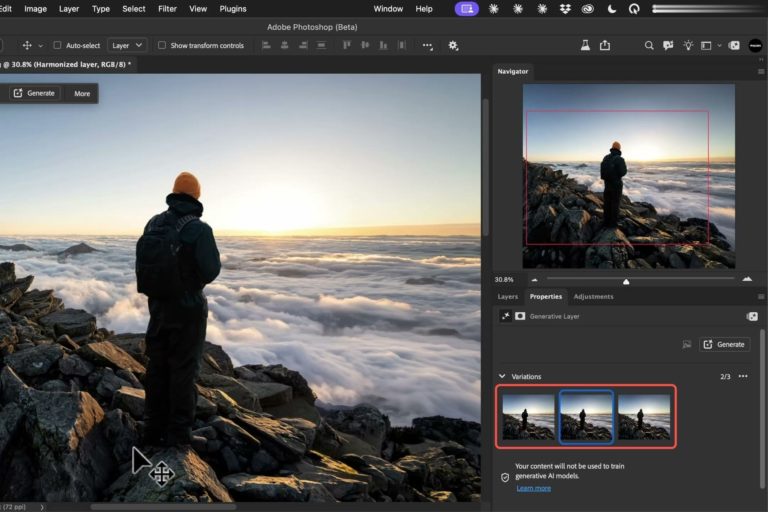768x512 pixels.
Task: Click the Creative Cloud menu bar icon
Action: tap(588, 9)
